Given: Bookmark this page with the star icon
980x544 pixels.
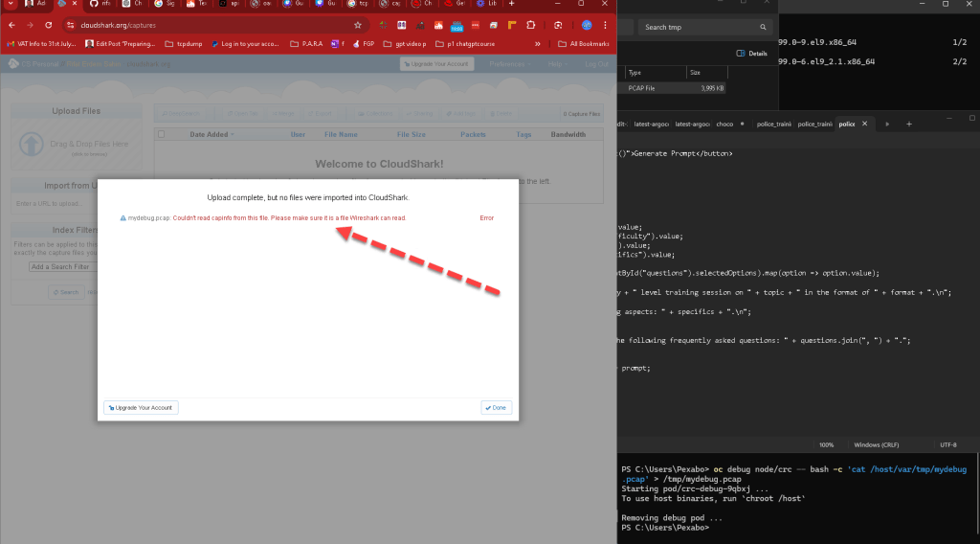Looking at the screenshot, I should coord(358,25).
